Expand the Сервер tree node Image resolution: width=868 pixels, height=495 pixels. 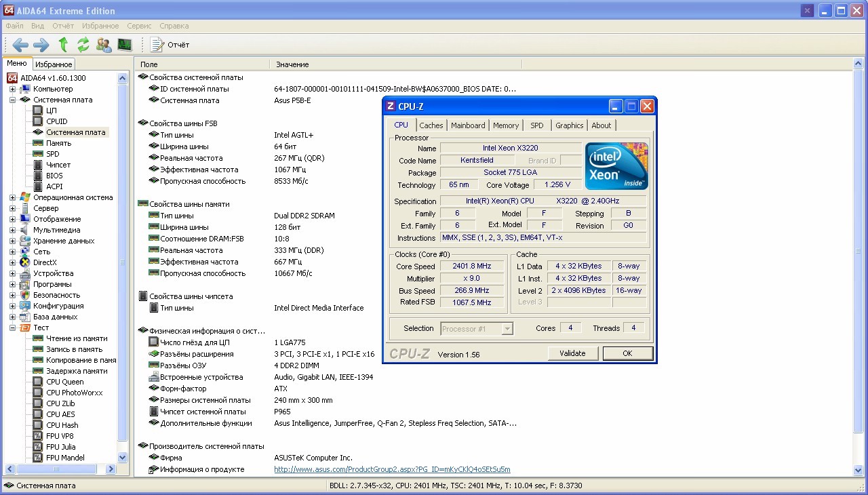pyautogui.click(x=12, y=208)
